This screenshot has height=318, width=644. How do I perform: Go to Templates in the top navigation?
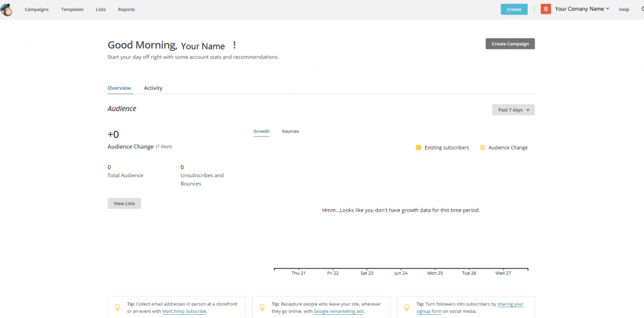click(x=72, y=9)
